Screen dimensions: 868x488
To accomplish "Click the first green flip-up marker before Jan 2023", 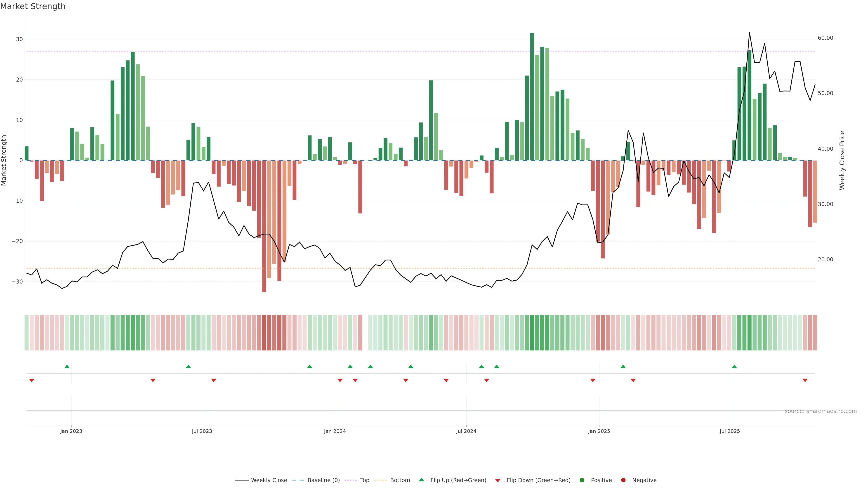I will coord(67,366).
